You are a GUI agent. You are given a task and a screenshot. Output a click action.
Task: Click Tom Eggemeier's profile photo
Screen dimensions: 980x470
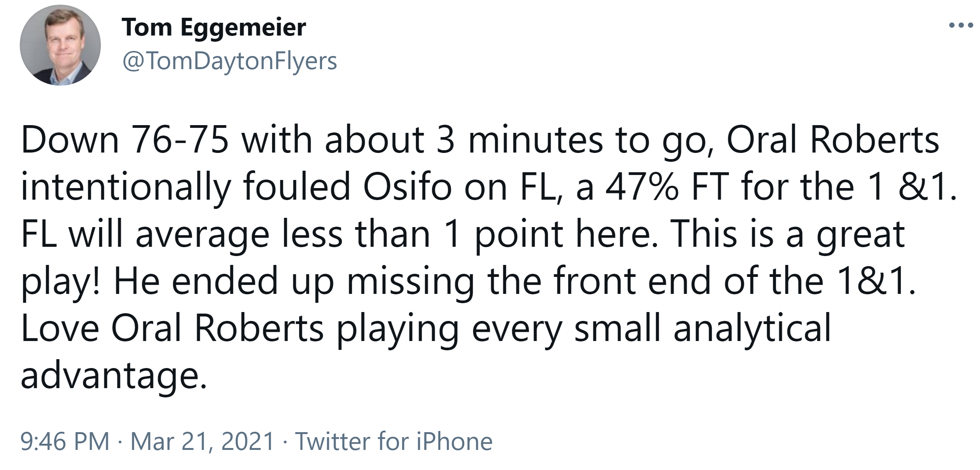point(60,45)
